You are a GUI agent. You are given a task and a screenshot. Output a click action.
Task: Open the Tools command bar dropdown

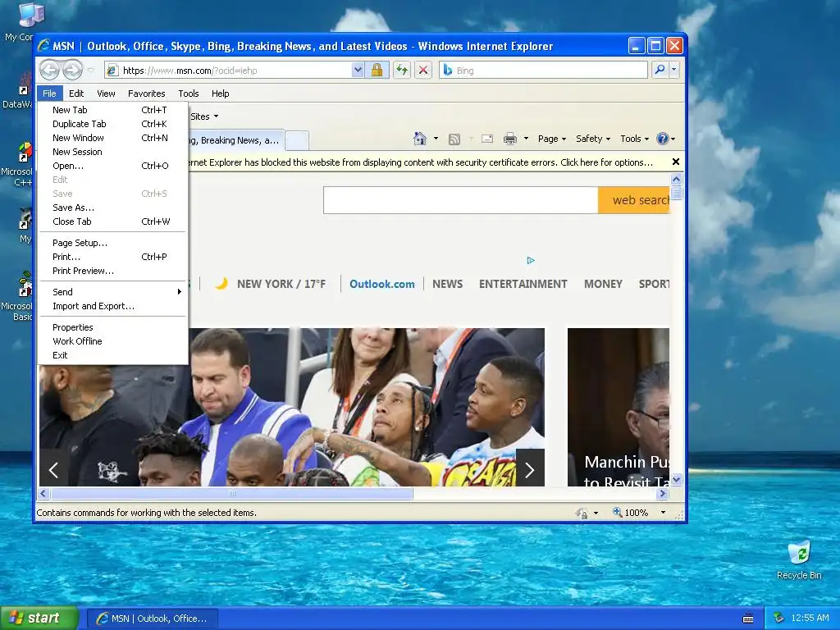click(x=634, y=139)
